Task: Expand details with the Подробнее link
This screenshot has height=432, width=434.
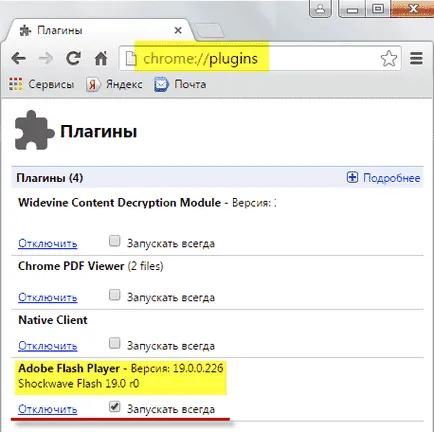Action: point(383,178)
